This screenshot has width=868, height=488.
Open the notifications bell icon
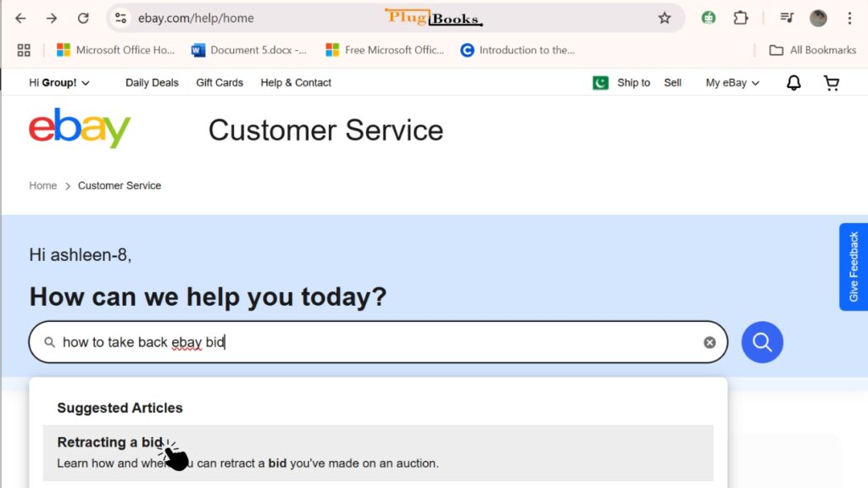point(793,83)
